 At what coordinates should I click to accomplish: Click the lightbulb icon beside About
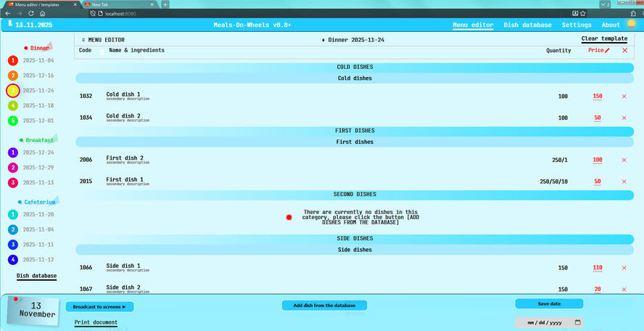(631, 24)
